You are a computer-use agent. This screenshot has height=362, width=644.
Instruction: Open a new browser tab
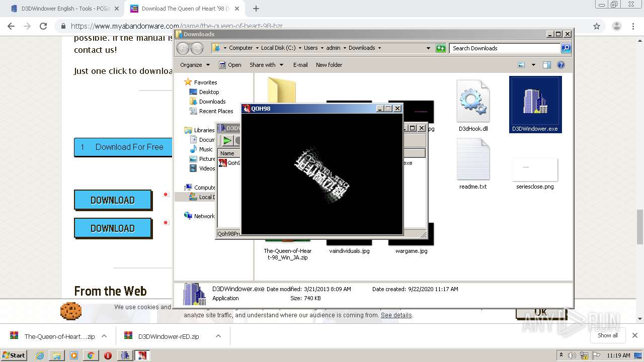(x=256, y=9)
